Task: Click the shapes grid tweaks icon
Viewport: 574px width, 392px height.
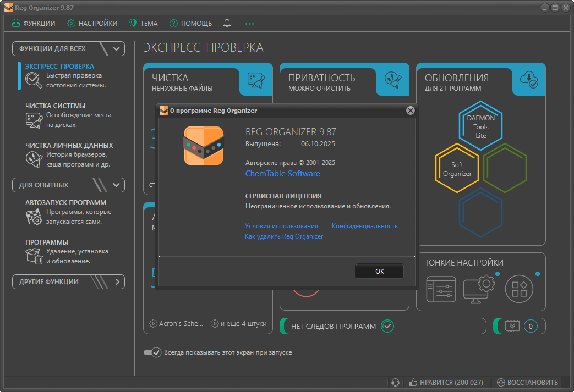Action: tap(520, 289)
